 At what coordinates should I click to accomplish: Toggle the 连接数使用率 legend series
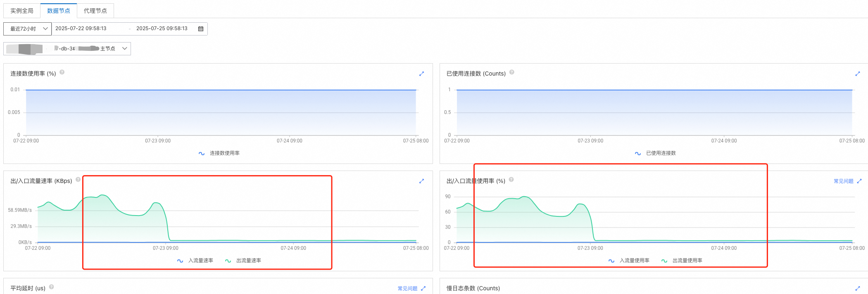coord(219,153)
